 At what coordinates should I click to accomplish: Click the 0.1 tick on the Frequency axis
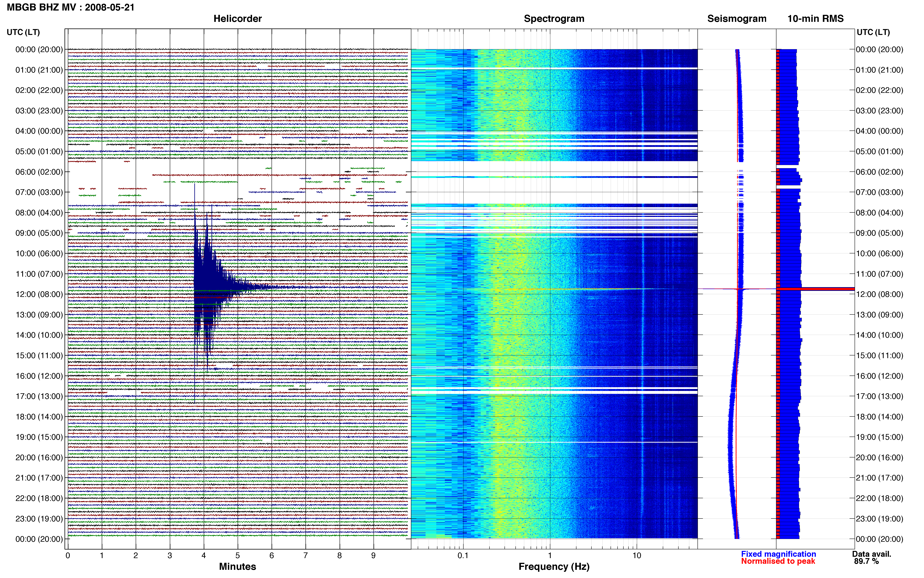[x=463, y=555]
